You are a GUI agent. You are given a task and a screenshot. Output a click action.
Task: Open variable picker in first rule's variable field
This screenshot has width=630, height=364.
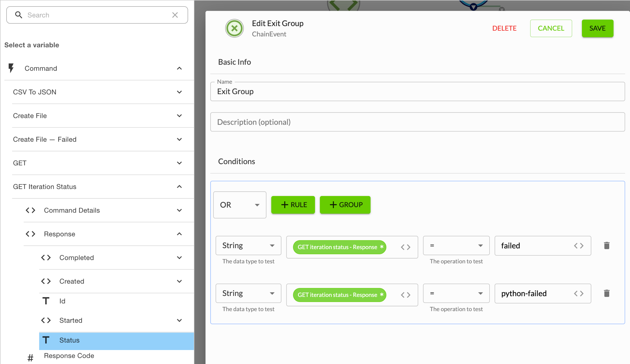[x=406, y=247]
